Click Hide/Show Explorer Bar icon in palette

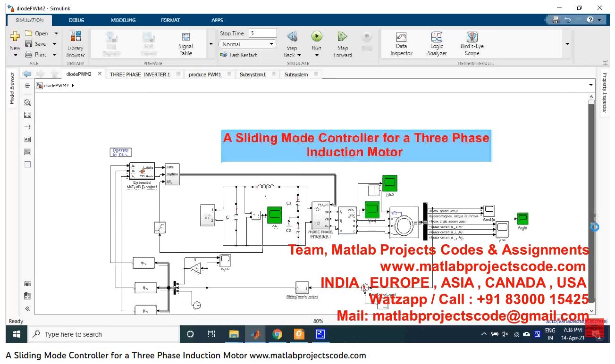[x=27, y=86]
